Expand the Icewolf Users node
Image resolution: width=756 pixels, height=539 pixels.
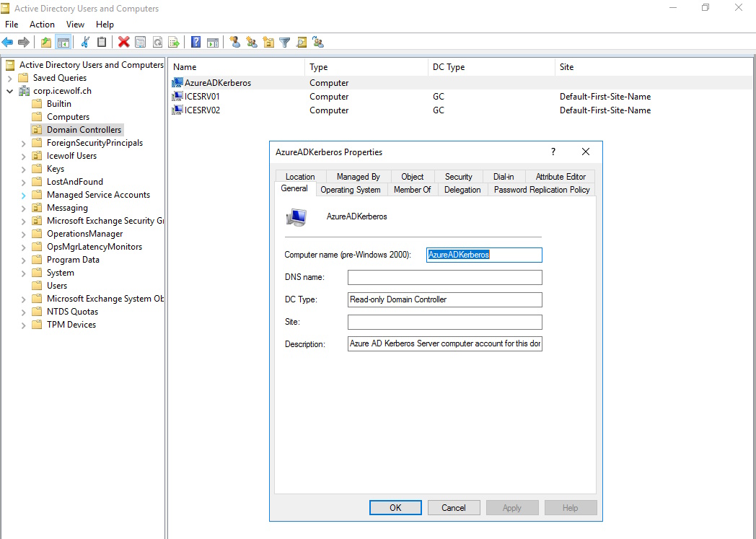coord(23,156)
